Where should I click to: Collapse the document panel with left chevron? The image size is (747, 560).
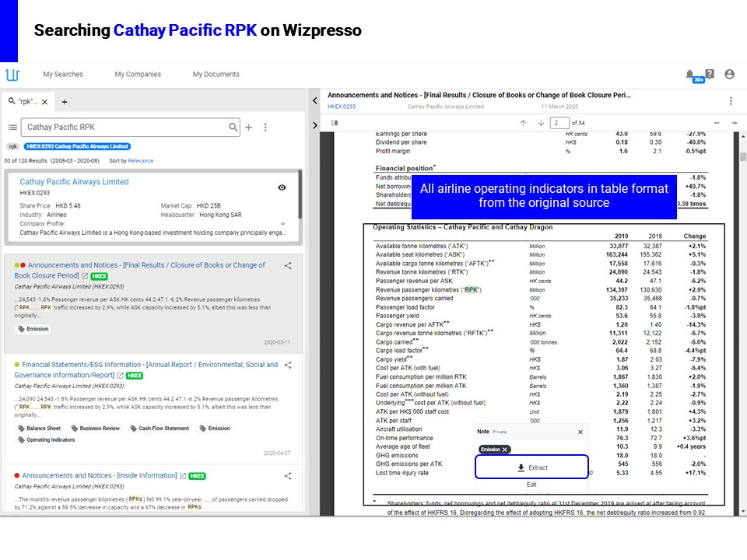coord(315,101)
